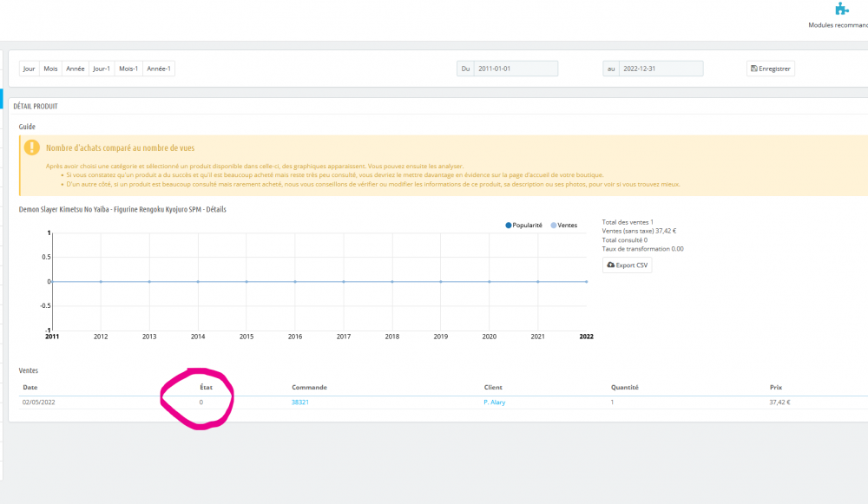Click the 2022 data point on chart
The image size is (868, 504).
click(x=586, y=282)
